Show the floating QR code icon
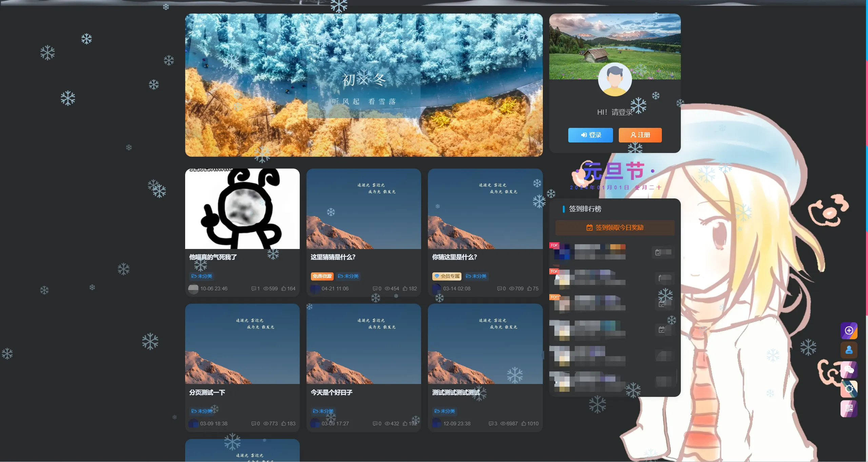This screenshot has width=868, height=462. 849,408
